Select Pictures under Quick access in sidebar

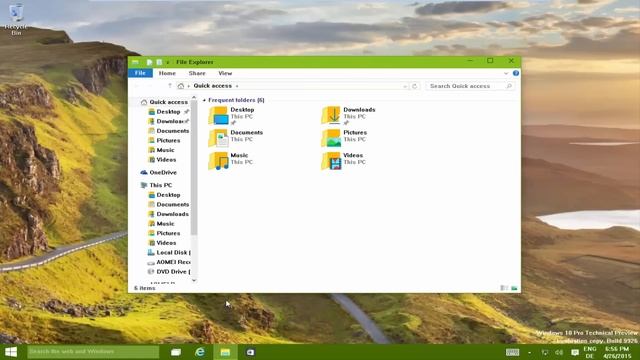coord(164,140)
